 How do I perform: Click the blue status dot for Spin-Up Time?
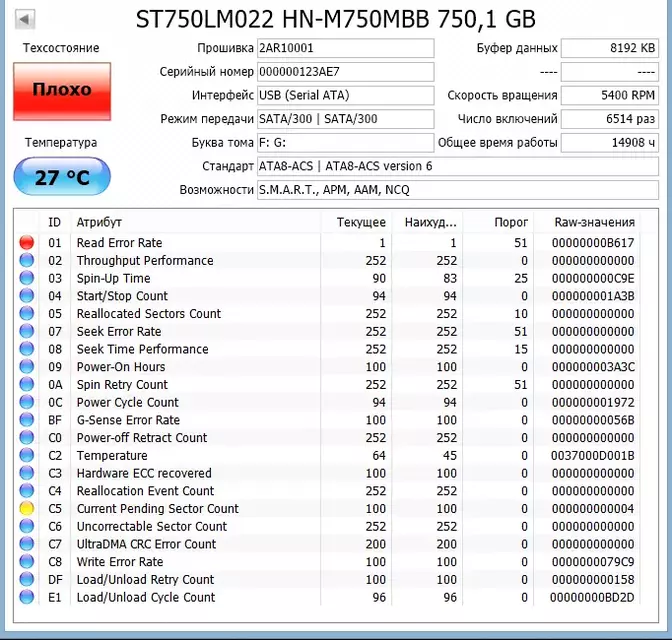pyautogui.click(x=27, y=278)
